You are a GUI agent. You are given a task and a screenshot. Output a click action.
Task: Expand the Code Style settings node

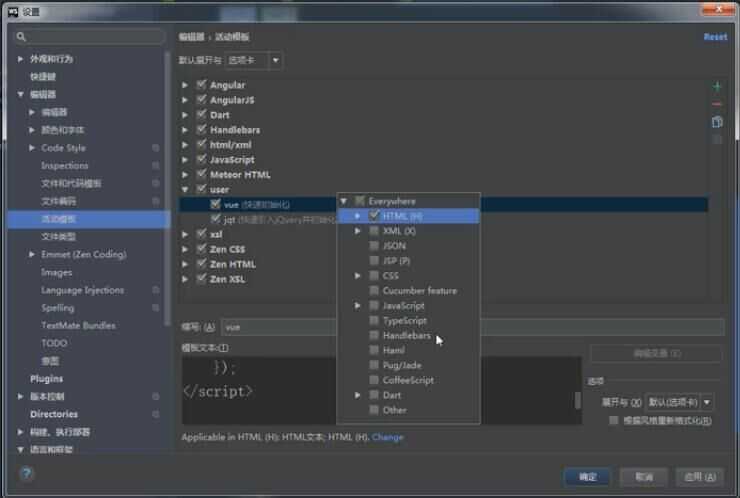pos(32,148)
